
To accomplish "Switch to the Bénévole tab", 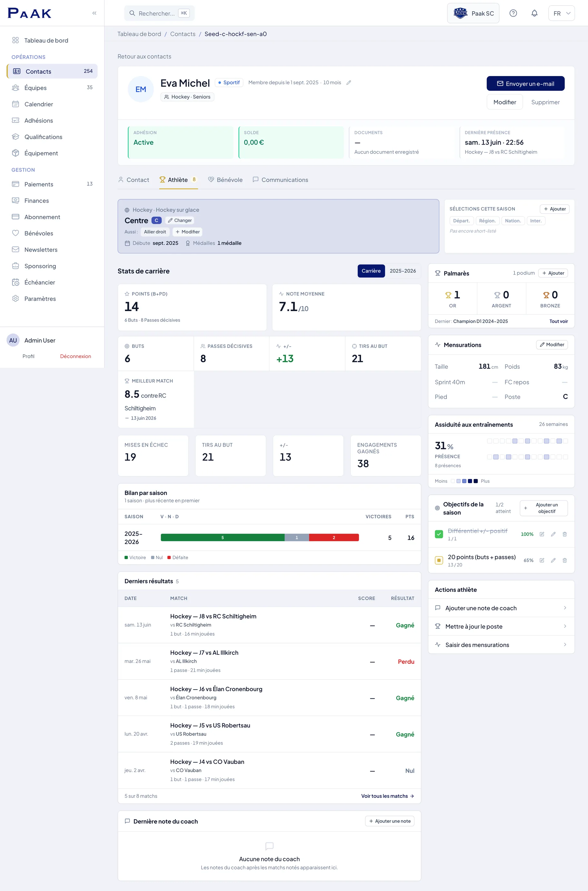I will [x=225, y=180].
